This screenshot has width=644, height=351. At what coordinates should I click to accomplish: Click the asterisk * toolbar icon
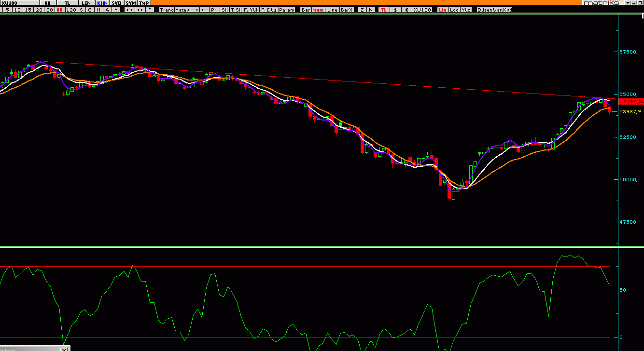tap(150, 9)
